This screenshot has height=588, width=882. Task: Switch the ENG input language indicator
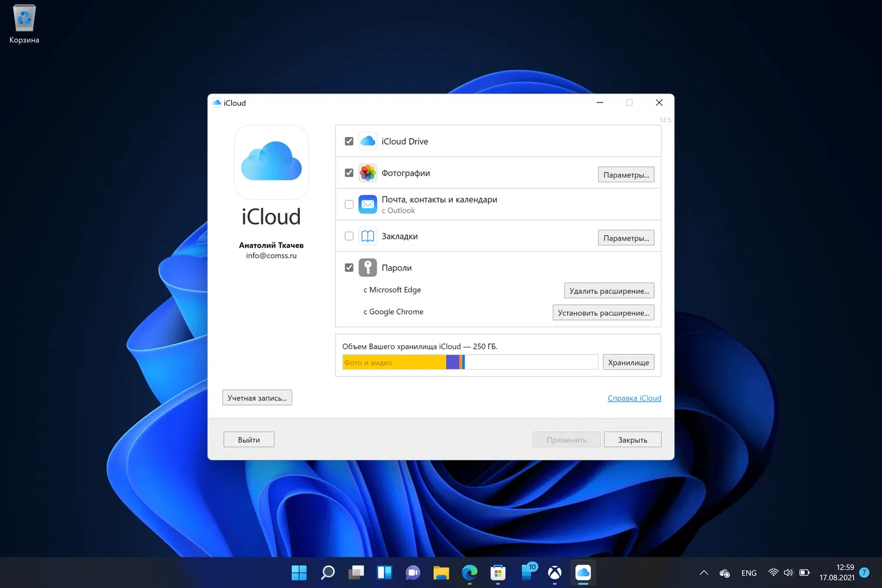point(749,573)
